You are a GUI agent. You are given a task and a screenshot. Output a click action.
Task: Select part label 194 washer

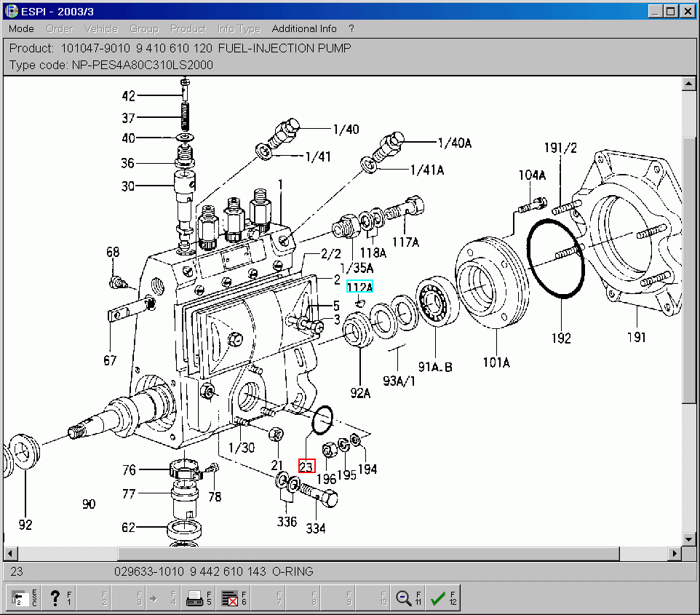pyautogui.click(x=367, y=469)
